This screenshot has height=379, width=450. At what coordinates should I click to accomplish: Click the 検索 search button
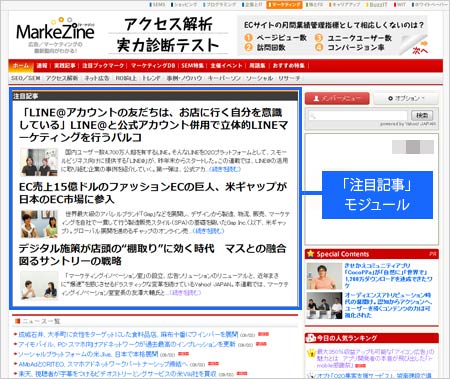click(422, 116)
